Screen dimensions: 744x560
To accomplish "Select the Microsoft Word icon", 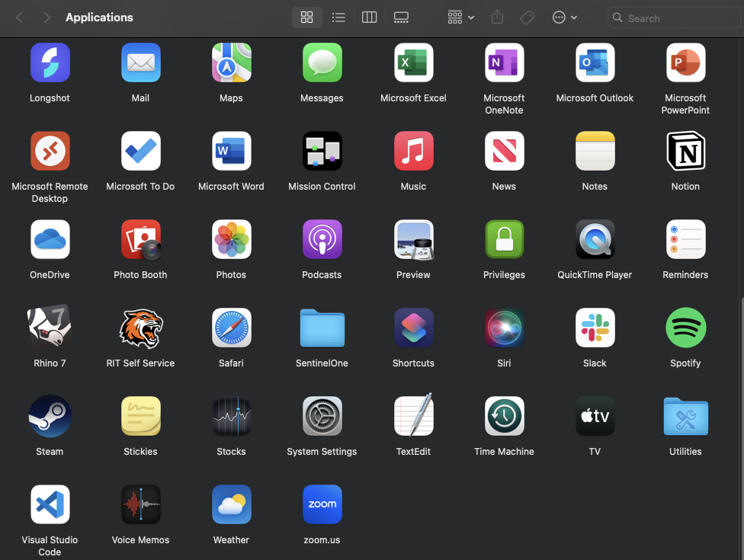I will tap(231, 151).
